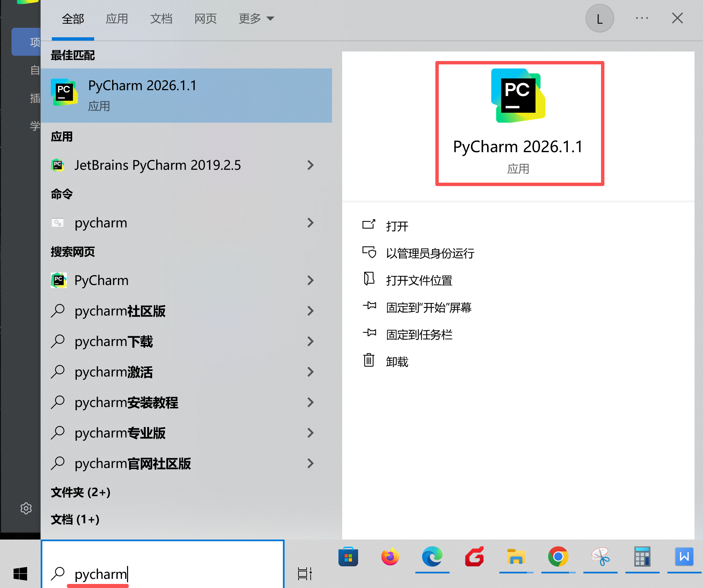Viewport: 703px width, 588px height.
Task: Expand the pycharm社区版 suggestion arrow
Action: click(x=310, y=311)
